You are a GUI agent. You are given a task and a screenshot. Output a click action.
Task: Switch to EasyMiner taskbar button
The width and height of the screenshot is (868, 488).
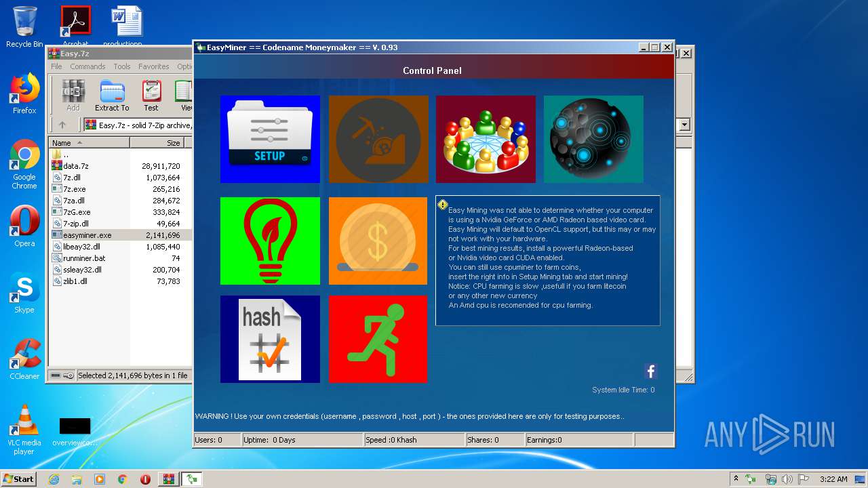click(x=192, y=479)
